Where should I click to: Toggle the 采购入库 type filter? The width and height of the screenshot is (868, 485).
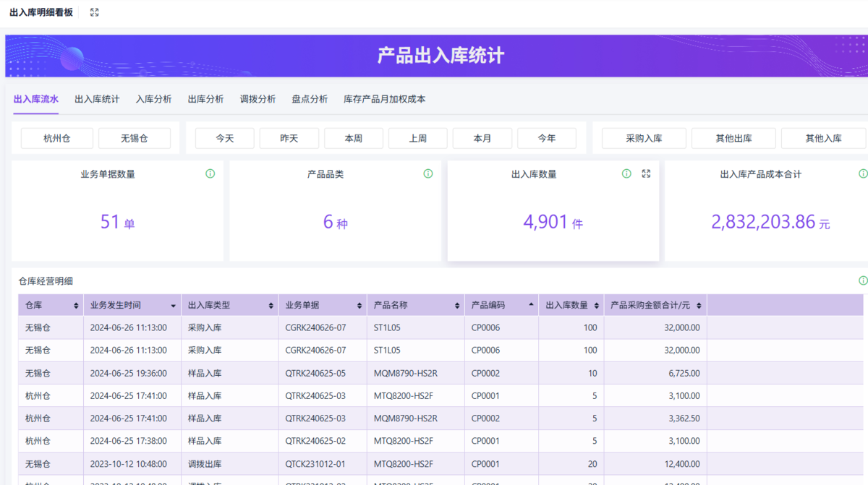644,138
